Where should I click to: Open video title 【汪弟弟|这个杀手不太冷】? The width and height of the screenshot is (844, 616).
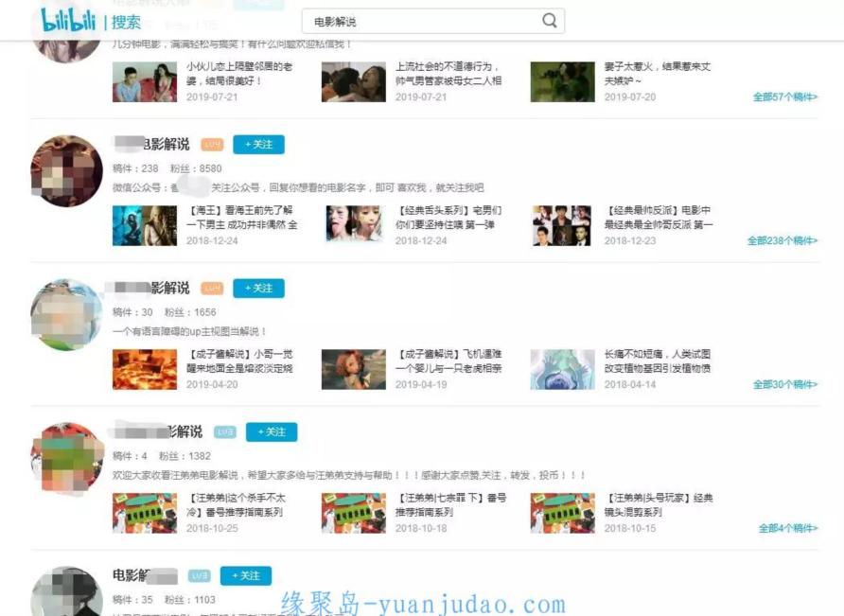tap(236, 504)
